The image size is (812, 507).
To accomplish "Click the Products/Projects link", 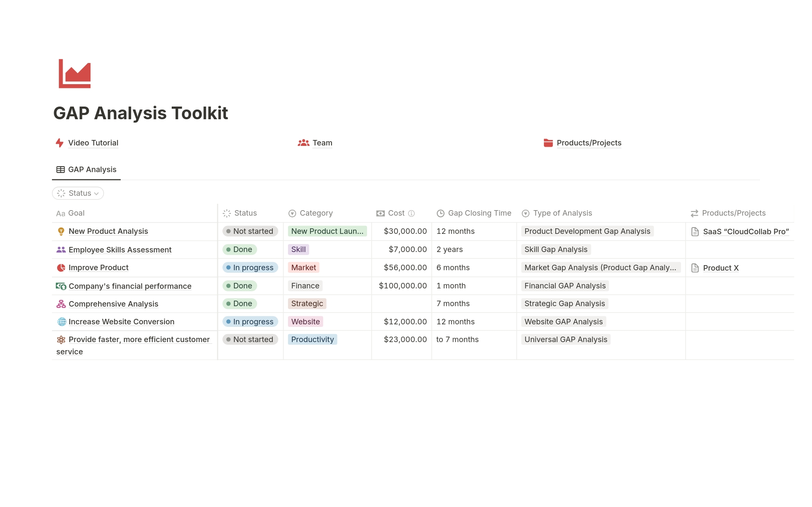I will coord(588,143).
